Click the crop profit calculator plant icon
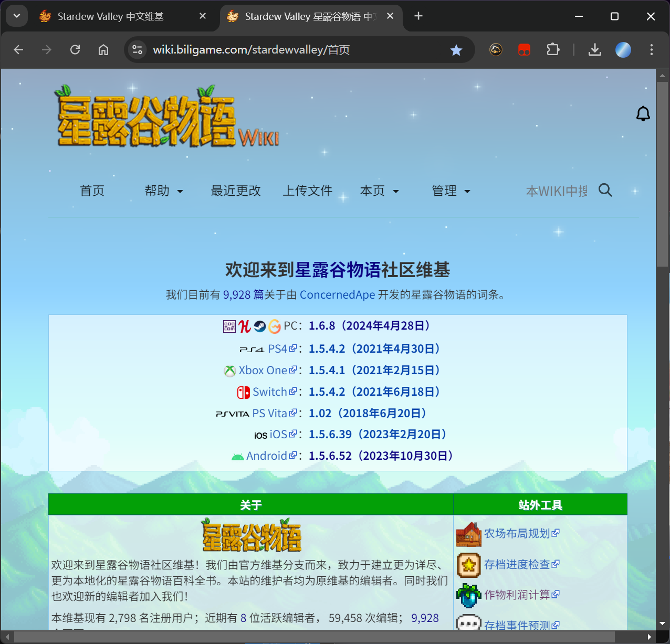 point(468,596)
